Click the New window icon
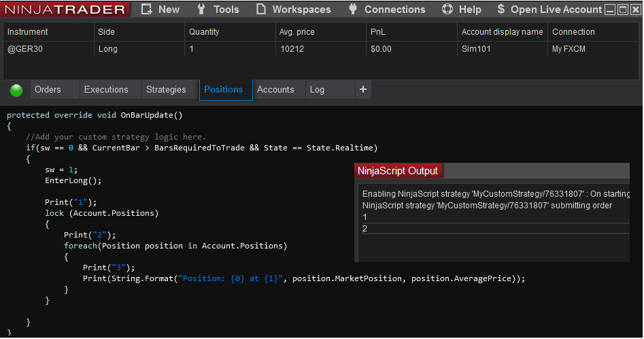Viewport: 644px width, 339px height. click(146, 10)
